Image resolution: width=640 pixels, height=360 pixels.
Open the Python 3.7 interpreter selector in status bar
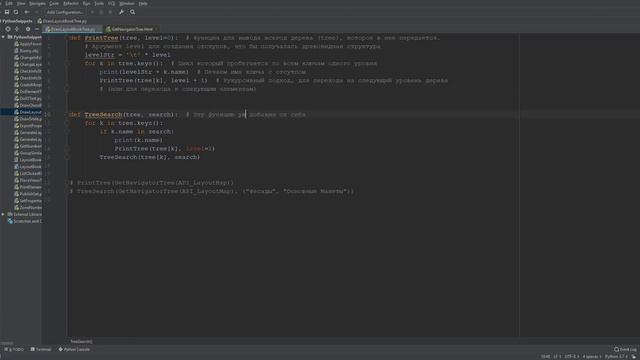tap(615, 357)
